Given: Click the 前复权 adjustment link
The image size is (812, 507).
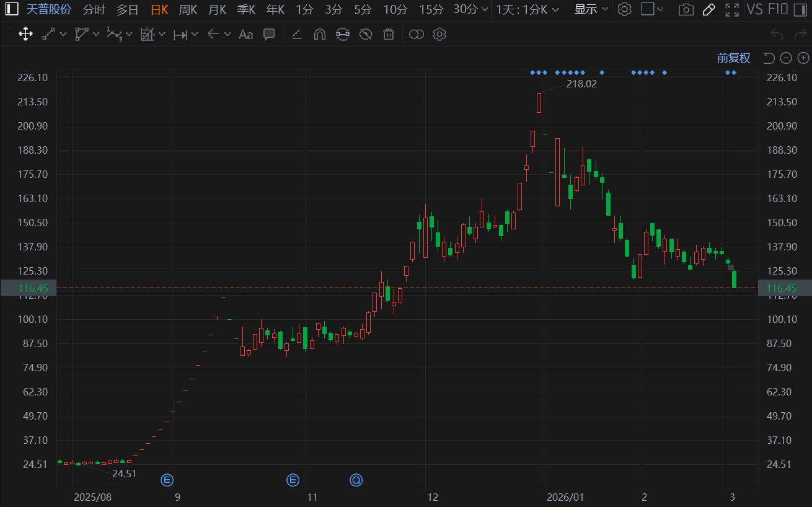Looking at the screenshot, I should click(x=734, y=58).
